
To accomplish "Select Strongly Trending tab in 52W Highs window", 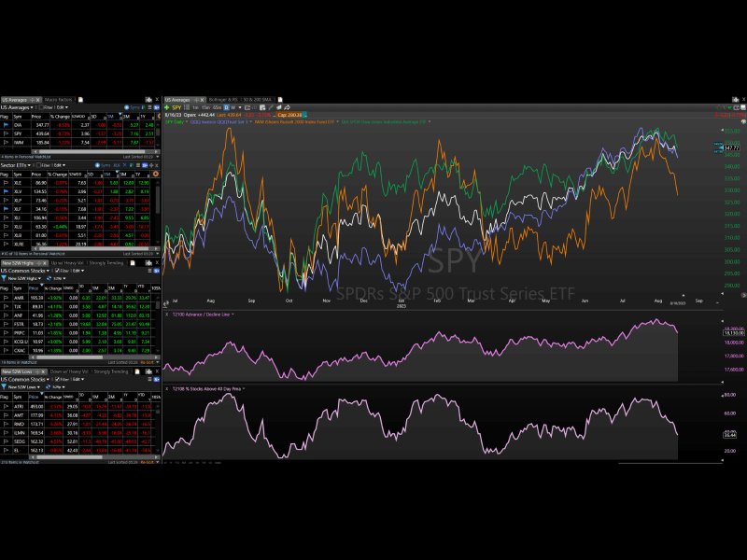I will click(x=106, y=263).
